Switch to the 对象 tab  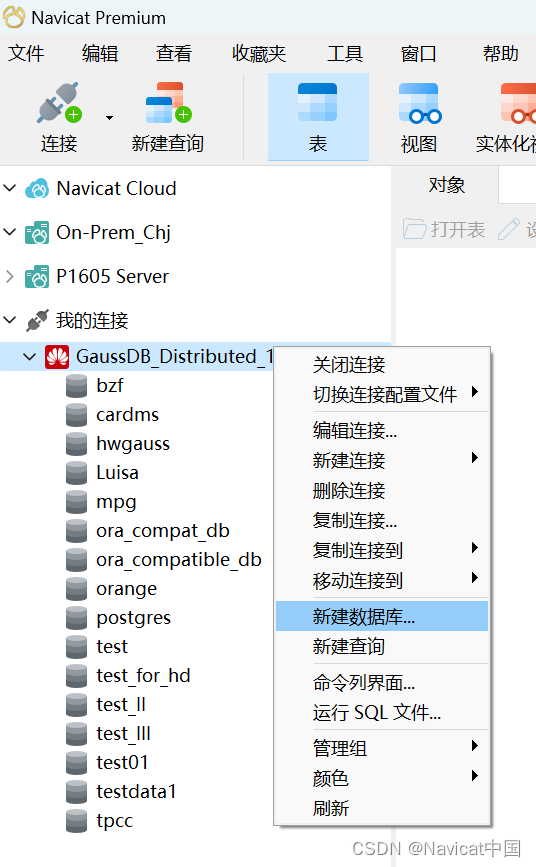(x=446, y=185)
